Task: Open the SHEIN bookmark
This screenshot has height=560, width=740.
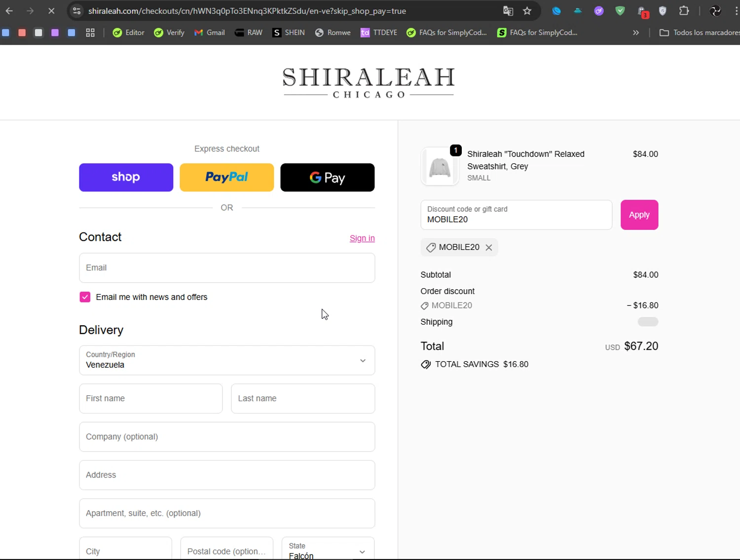Action: [x=289, y=33]
